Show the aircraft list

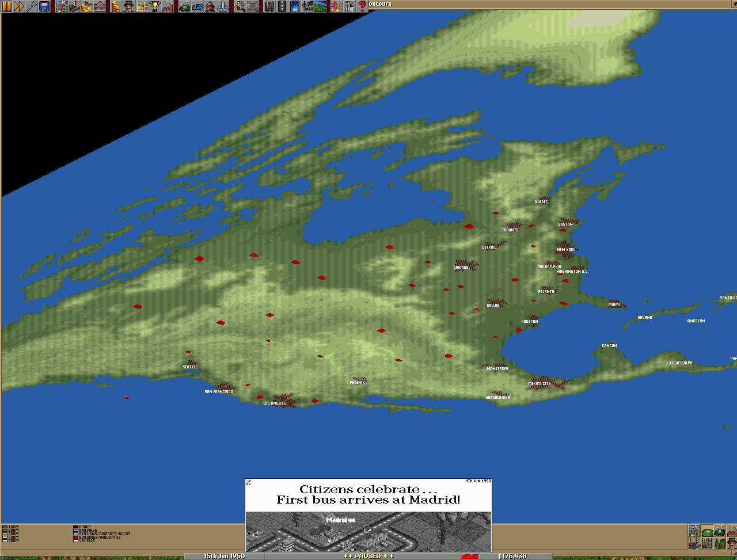coord(223,6)
